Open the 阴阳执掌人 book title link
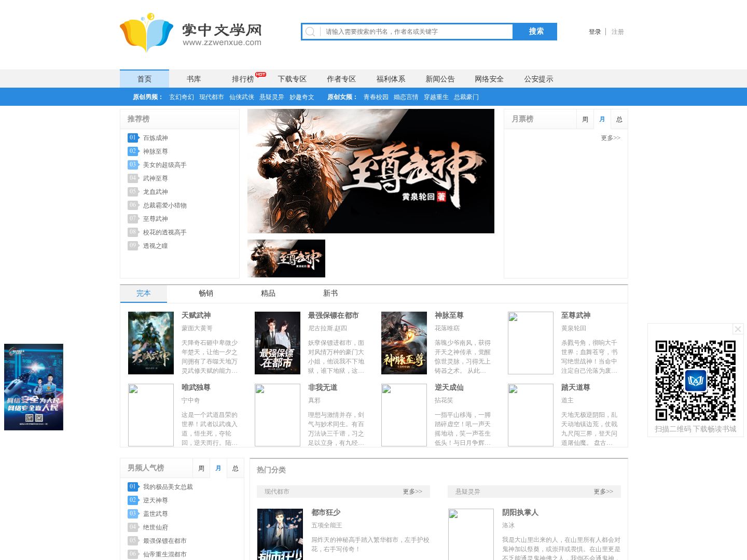Screen dimensions: 747x560 (x=520, y=512)
